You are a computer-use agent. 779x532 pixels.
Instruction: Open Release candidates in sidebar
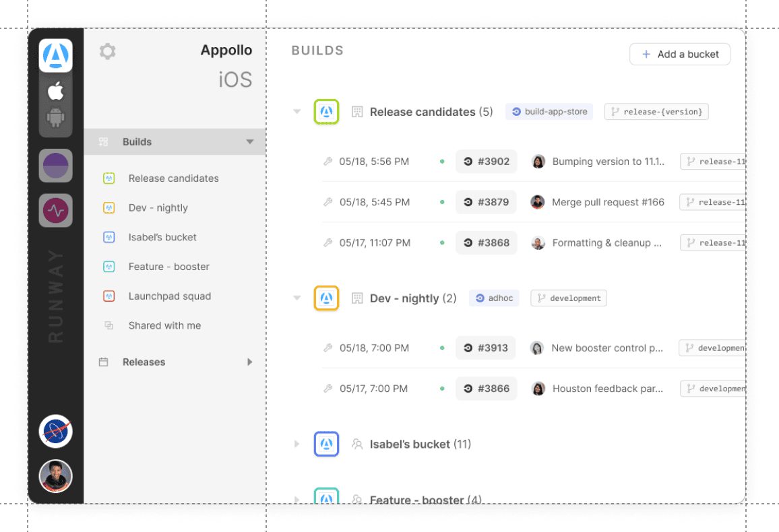pos(173,178)
